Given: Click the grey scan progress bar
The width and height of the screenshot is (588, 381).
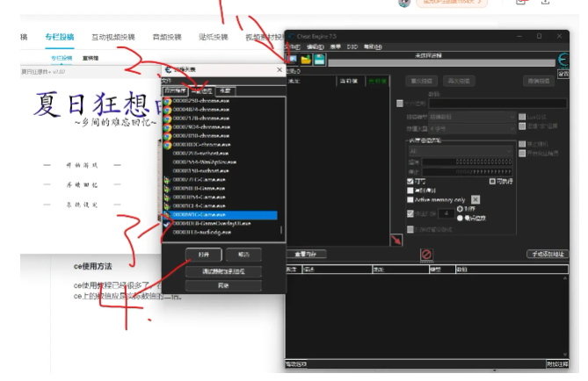Looking at the screenshot, I should coord(441,63).
